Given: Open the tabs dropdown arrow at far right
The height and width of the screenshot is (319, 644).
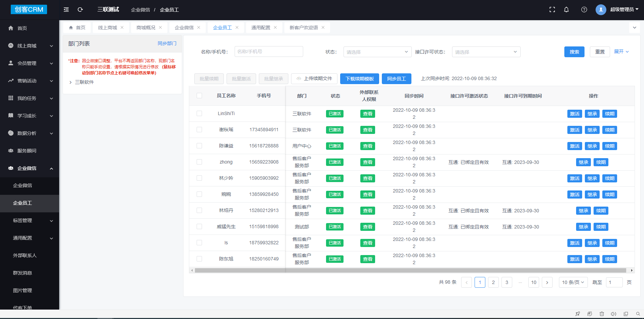Looking at the screenshot, I should coord(635,28).
